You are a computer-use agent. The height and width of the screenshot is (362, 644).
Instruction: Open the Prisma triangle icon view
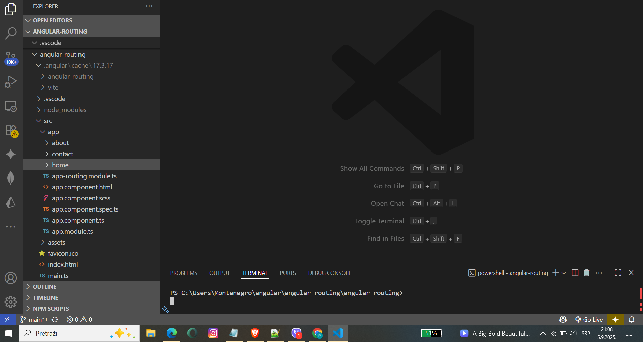click(x=11, y=202)
